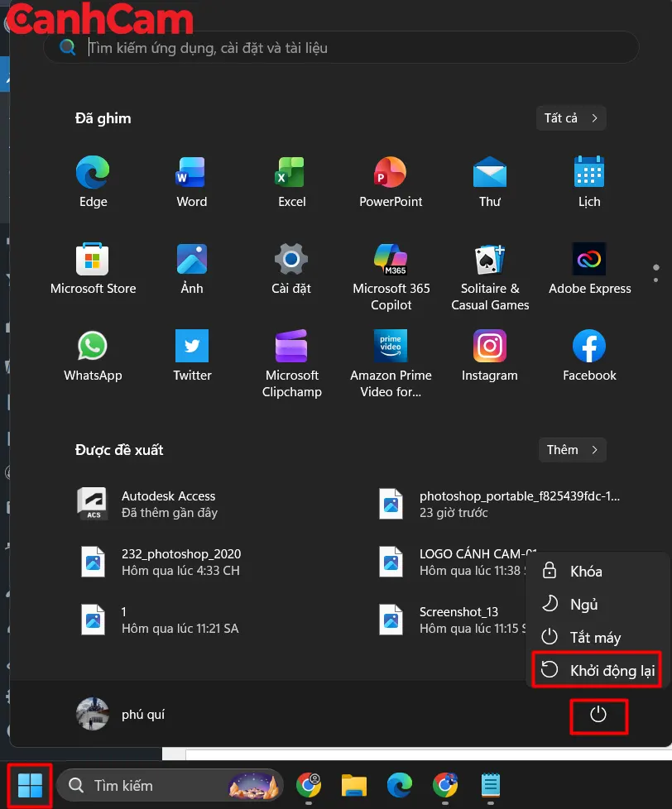Screen dimensions: 672x809
Task: Launch Solitaire & Casual Games
Action: [489, 259]
